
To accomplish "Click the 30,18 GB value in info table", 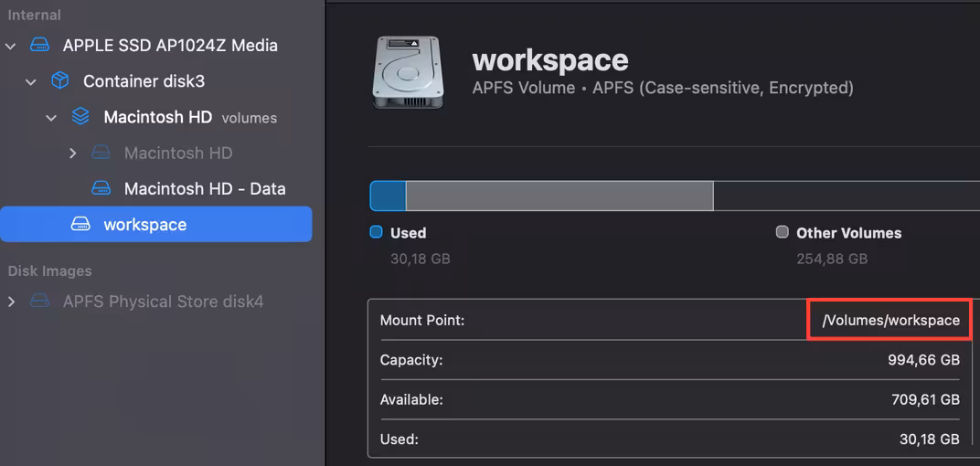I will 930,440.
